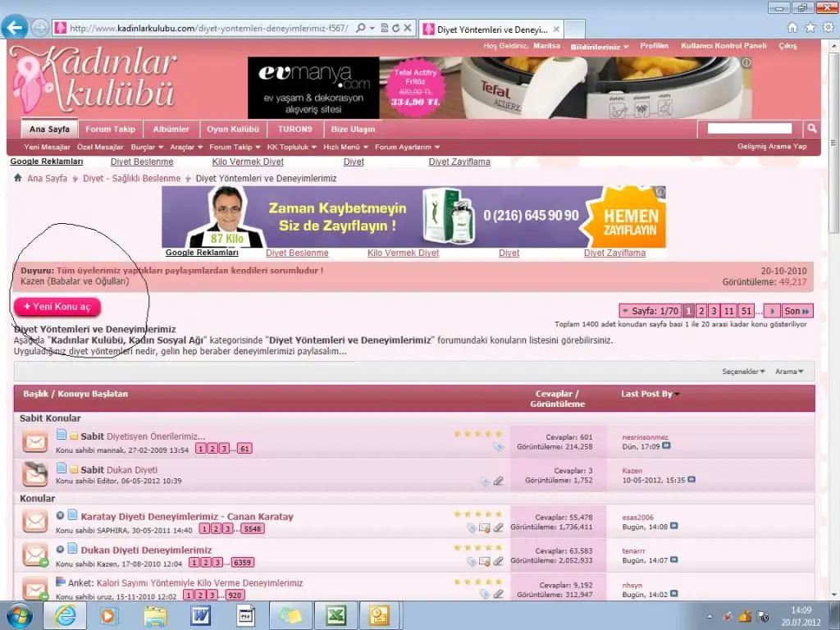
Task: Open Diyet - Sağlıklı Beslenme breadcrumb
Action: click(x=131, y=178)
